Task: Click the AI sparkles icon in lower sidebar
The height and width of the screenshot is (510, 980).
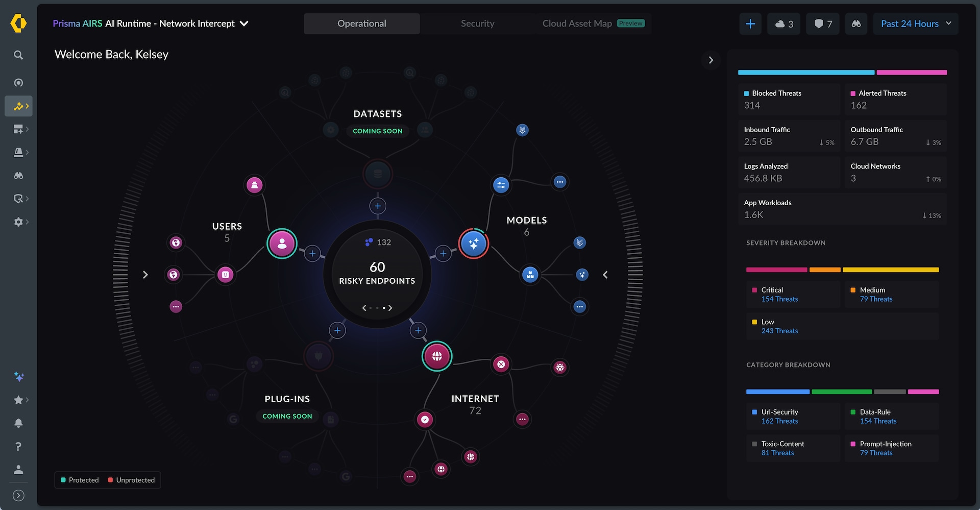Action: tap(19, 376)
